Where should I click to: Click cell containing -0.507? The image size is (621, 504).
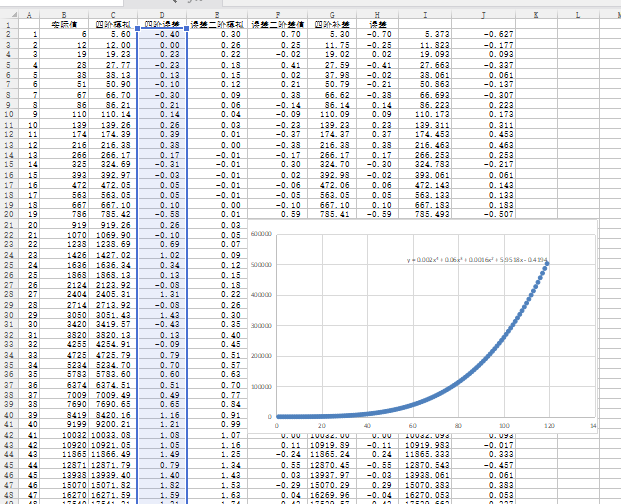tap(484, 214)
